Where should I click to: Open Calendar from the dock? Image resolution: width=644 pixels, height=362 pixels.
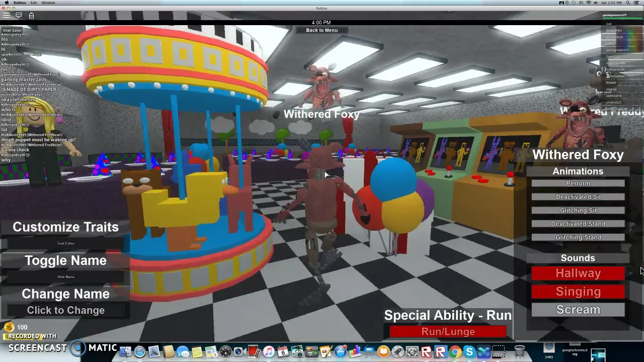283,352
